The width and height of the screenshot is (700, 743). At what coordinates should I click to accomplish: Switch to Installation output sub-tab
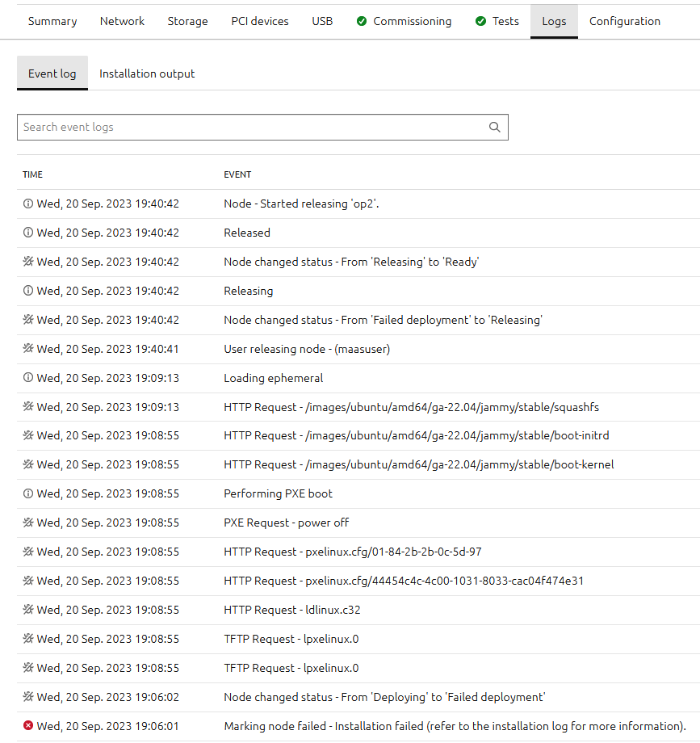(147, 73)
